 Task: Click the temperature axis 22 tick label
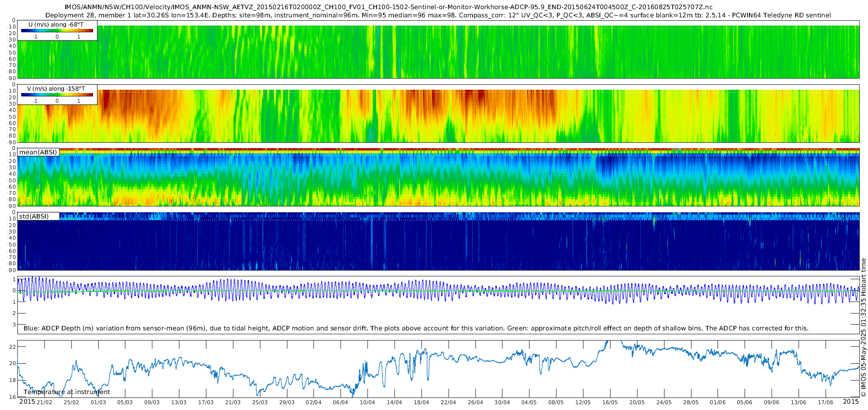point(13,347)
